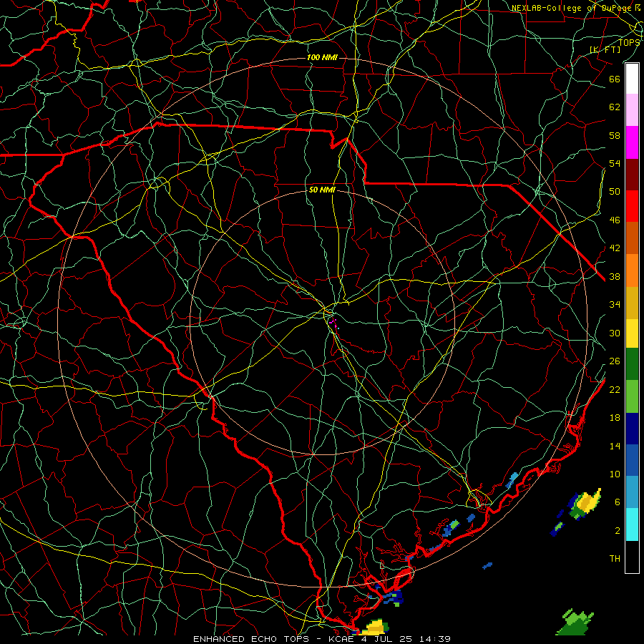Click the light pink legend swatch
This screenshot has height=644, width=644.
[x=632, y=110]
